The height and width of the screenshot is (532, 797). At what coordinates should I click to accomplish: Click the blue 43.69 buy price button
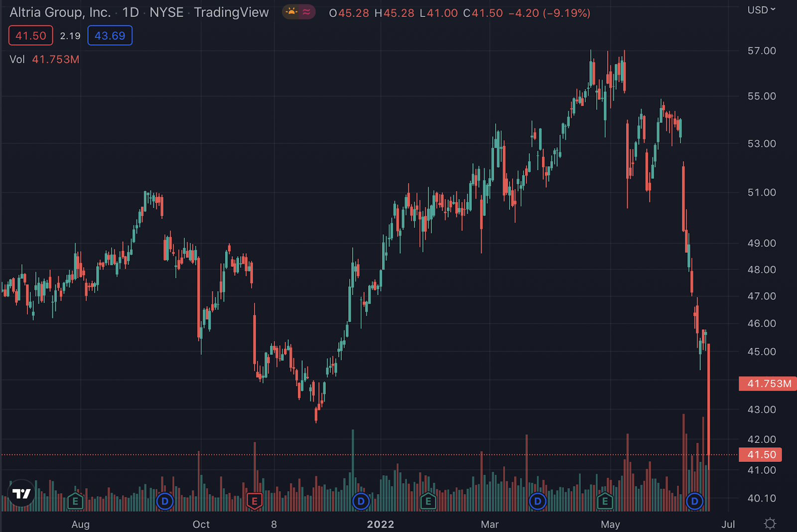click(110, 36)
